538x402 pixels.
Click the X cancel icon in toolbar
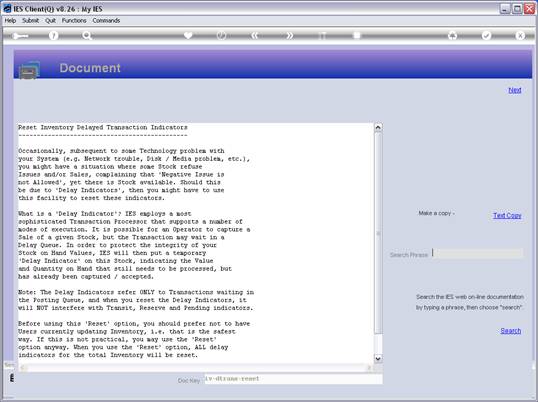520,35
